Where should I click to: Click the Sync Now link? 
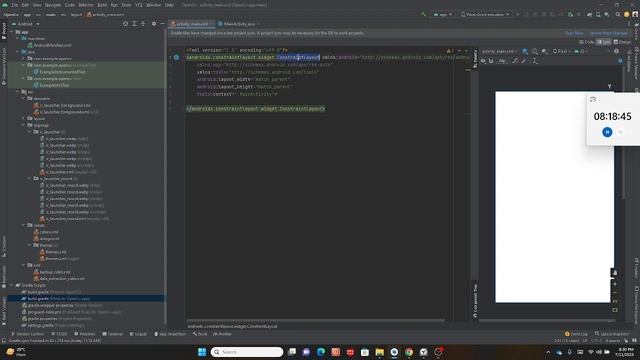click(x=574, y=33)
